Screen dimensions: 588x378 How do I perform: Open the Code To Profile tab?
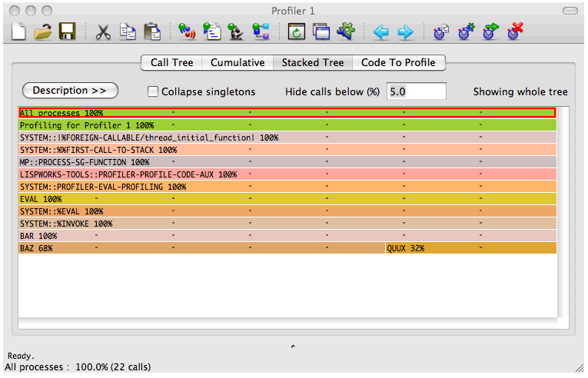pos(398,63)
